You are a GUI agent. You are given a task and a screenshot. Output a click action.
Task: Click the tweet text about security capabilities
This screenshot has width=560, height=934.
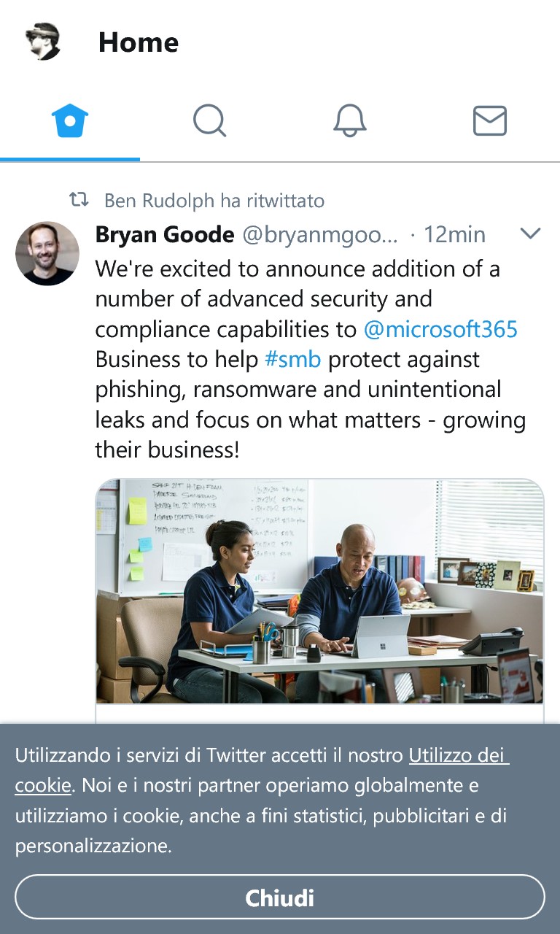pyautogui.click(x=311, y=359)
